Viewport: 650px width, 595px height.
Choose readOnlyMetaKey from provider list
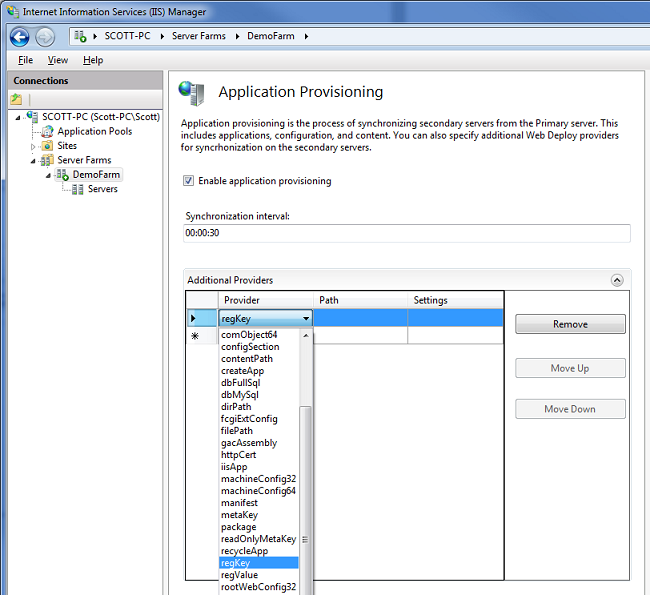[259, 539]
